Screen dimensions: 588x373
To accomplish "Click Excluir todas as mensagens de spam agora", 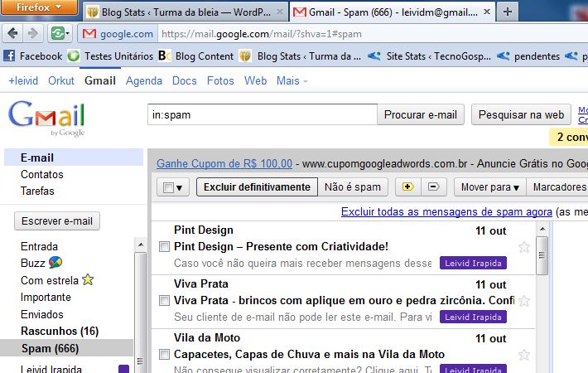I will click(446, 211).
